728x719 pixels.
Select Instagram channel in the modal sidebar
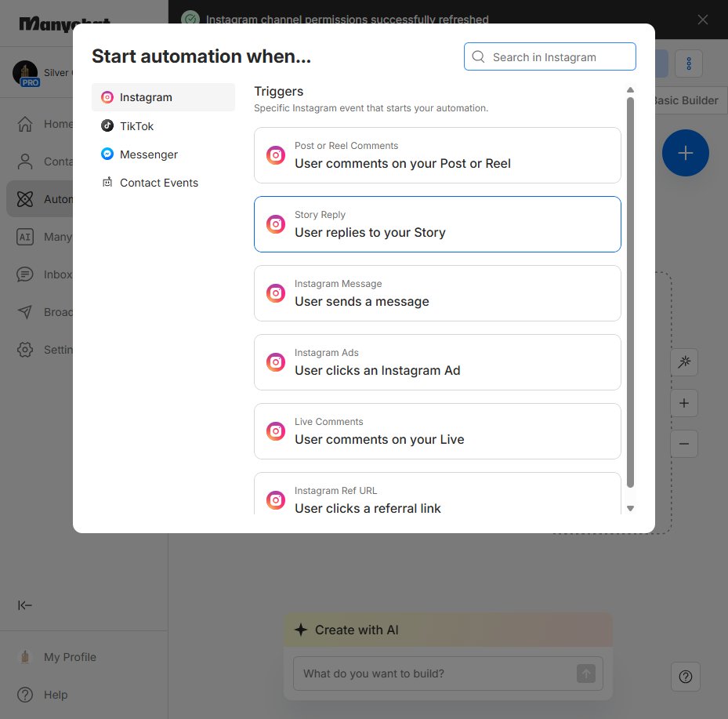[x=163, y=97]
